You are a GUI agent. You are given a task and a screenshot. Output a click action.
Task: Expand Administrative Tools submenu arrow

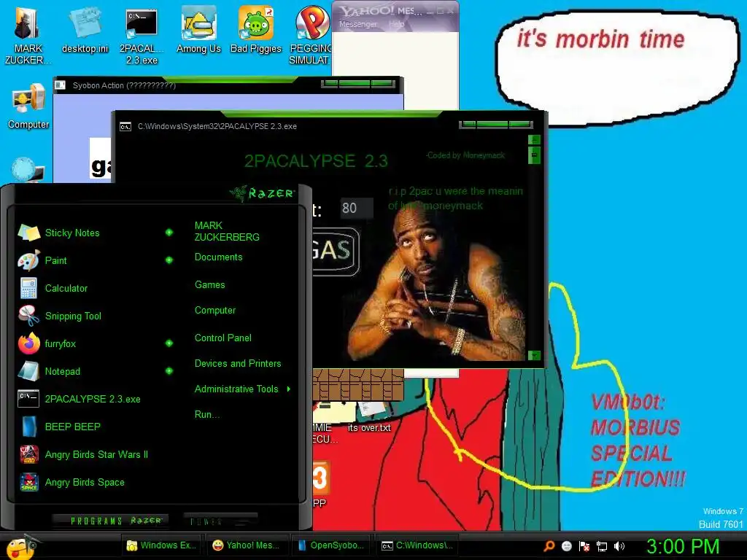click(x=289, y=389)
